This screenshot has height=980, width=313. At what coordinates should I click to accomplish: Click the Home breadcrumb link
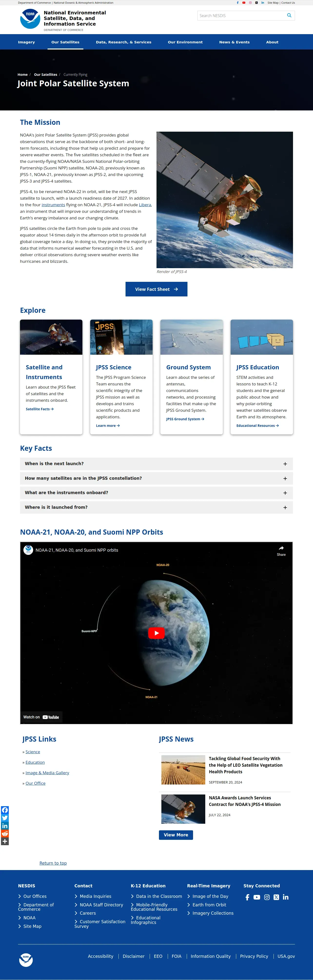22,75
